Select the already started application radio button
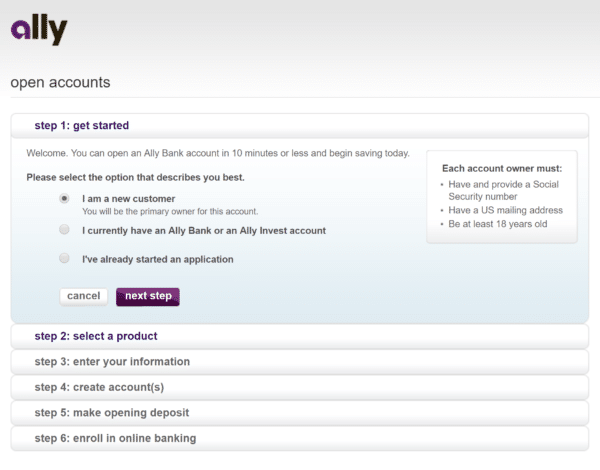The image size is (600, 470). pos(64,258)
